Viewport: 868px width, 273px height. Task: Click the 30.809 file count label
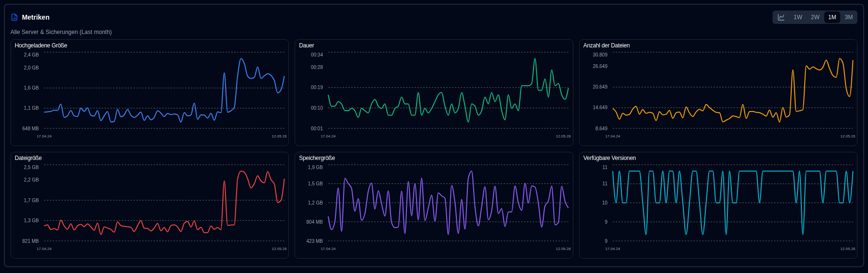[x=600, y=55]
